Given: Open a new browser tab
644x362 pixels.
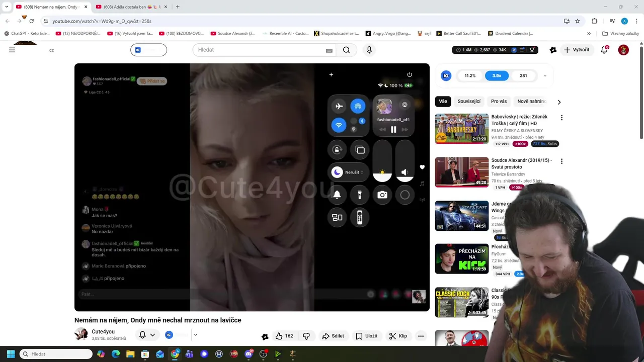Looking at the screenshot, I should 178,7.
